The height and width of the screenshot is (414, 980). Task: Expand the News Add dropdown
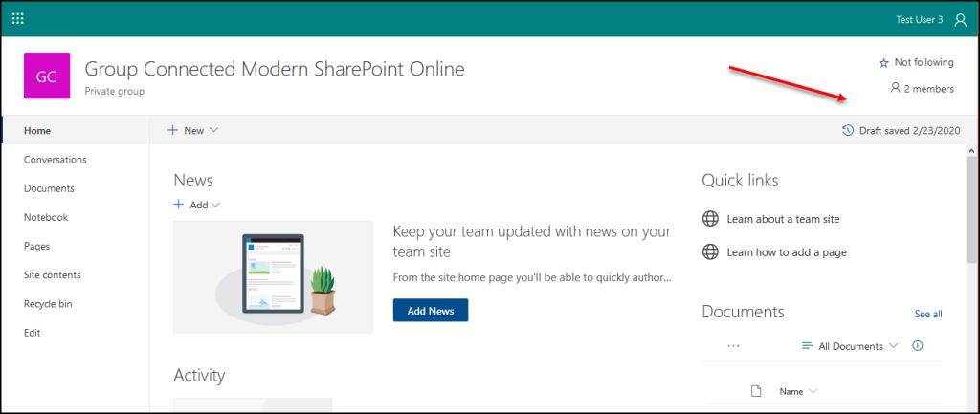pyautogui.click(x=197, y=205)
